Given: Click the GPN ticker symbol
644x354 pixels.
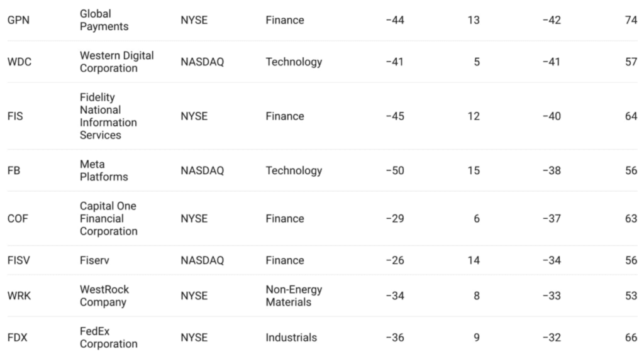Looking at the screenshot, I should [18, 20].
